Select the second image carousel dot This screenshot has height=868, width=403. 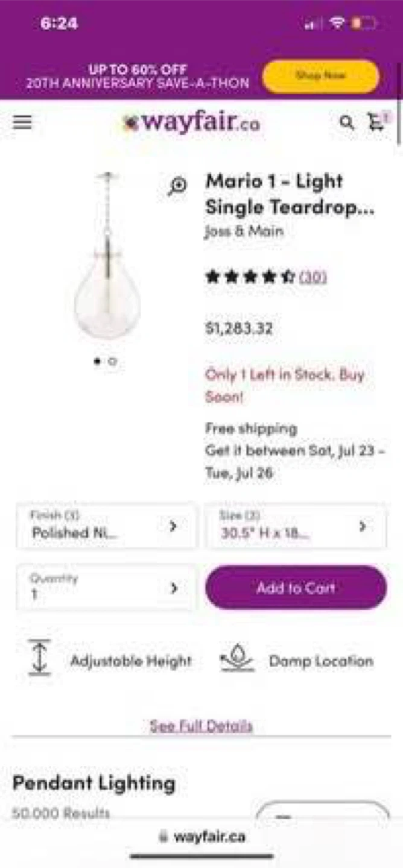click(112, 362)
